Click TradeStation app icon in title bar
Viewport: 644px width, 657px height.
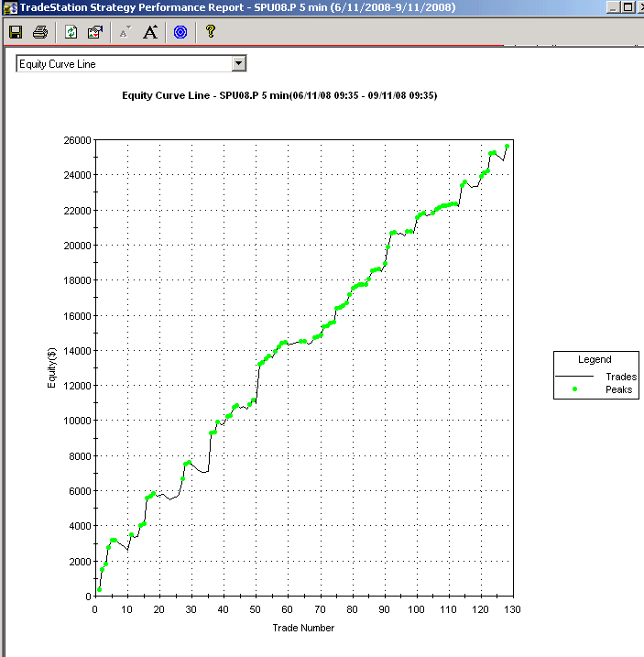pyautogui.click(x=10, y=7)
